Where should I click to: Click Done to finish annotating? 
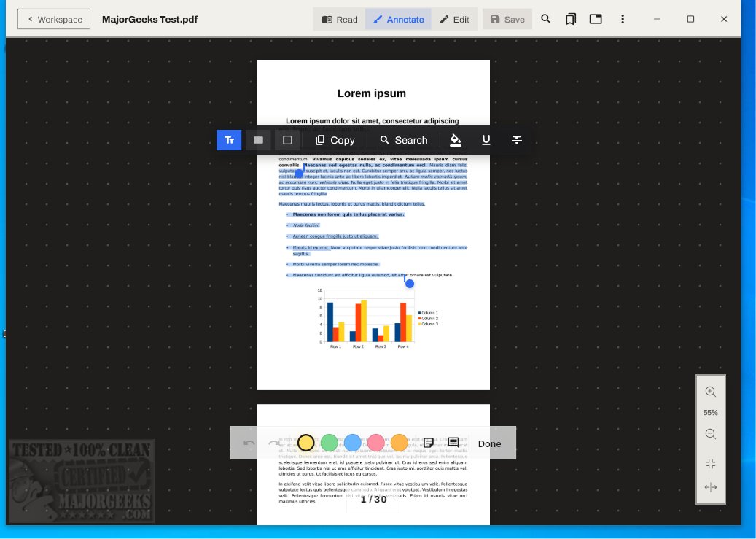click(x=489, y=443)
